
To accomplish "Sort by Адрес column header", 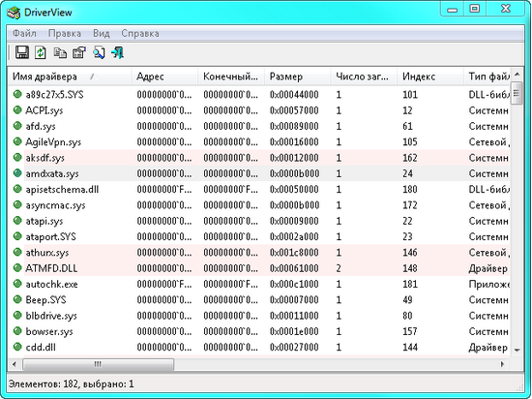I will [x=164, y=77].
